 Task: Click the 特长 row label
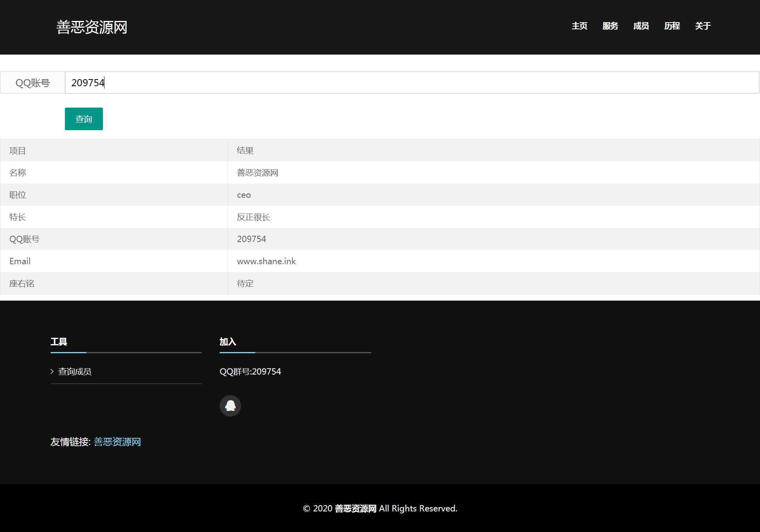(x=17, y=217)
